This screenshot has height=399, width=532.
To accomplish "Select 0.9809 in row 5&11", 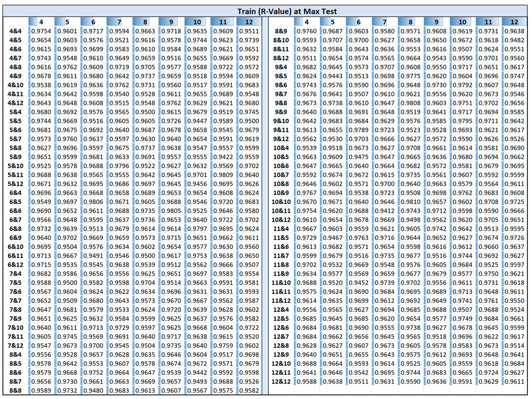I will pyautogui.click(x=223, y=175).
